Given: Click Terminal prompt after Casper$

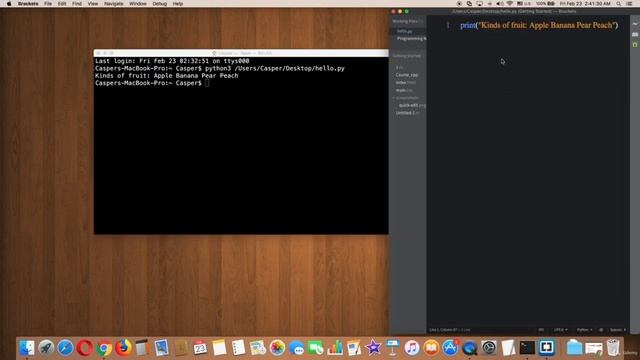Looking at the screenshot, I should coord(207,83).
